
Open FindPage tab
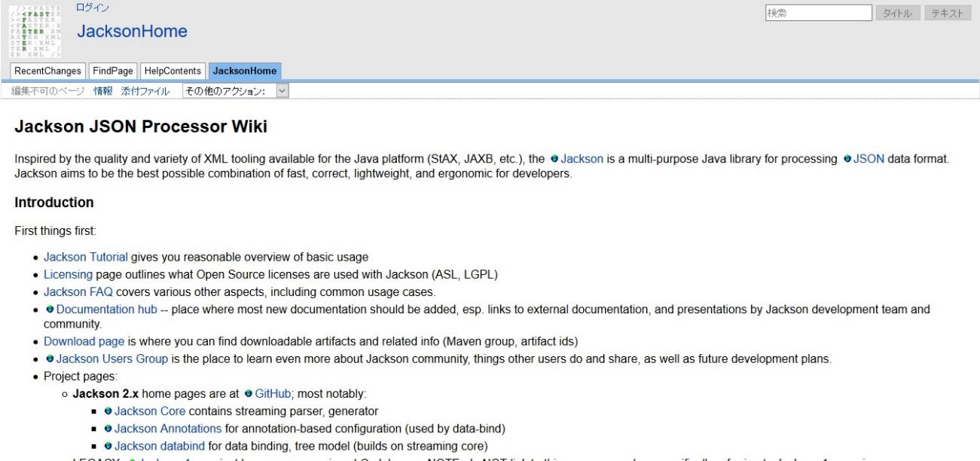tap(113, 71)
